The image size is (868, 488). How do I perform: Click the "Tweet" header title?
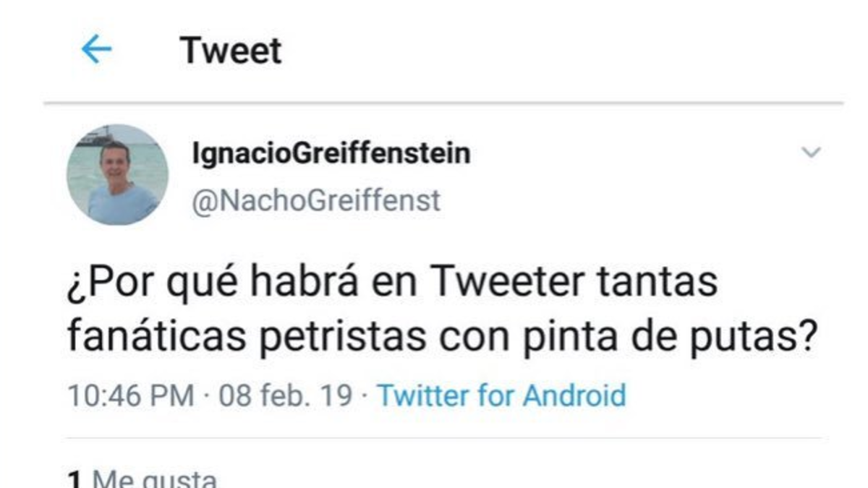pos(231,51)
